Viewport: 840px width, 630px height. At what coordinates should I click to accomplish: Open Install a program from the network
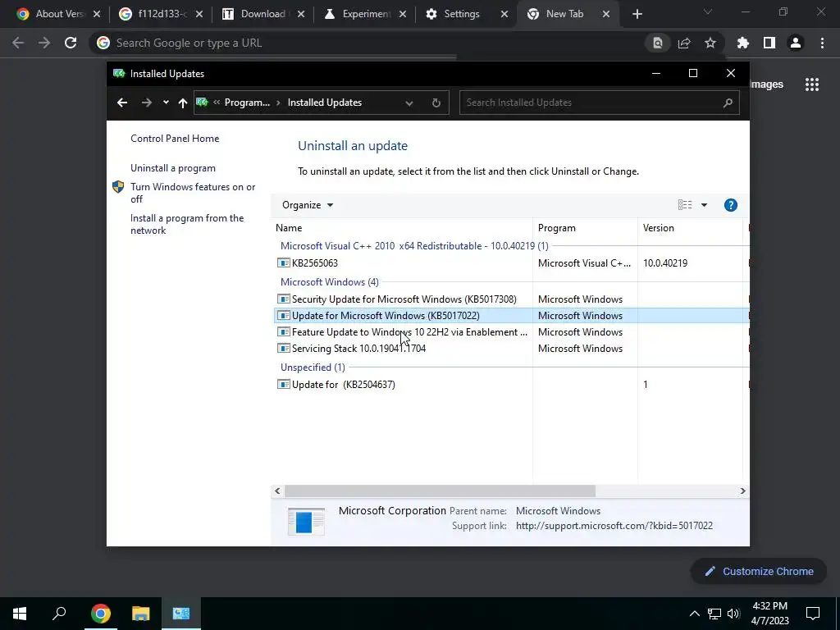[x=187, y=224]
